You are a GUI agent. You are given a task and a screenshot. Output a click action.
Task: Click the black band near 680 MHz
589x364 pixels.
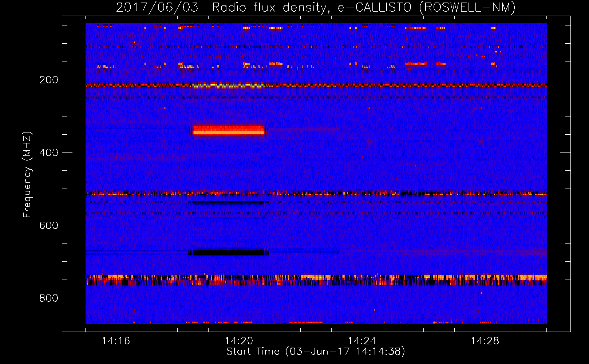(228, 252)
